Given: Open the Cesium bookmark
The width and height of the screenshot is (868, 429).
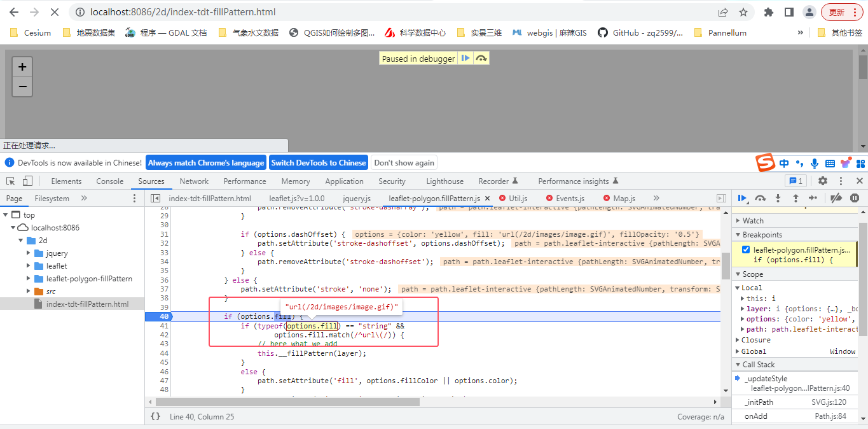Looking at the screenshot, I should (31, 32).
